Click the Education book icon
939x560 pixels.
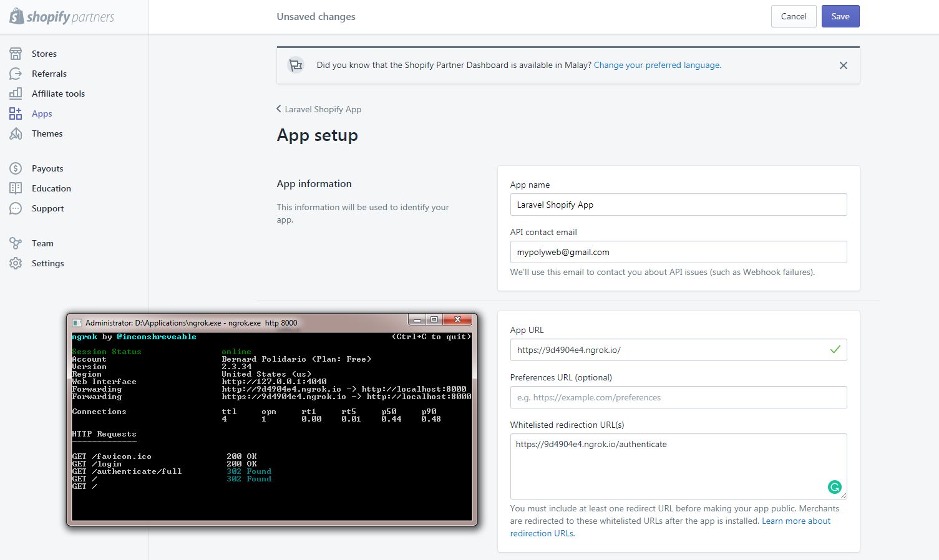pyautogui.click(x=16, y=188)
